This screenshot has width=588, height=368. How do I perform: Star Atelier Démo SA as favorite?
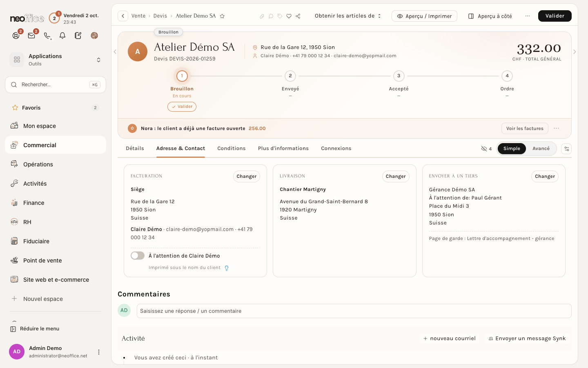tap(222, 16)
